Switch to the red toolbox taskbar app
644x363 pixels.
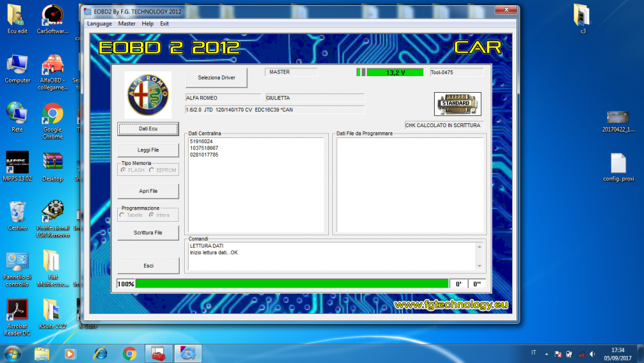point(158,354)
